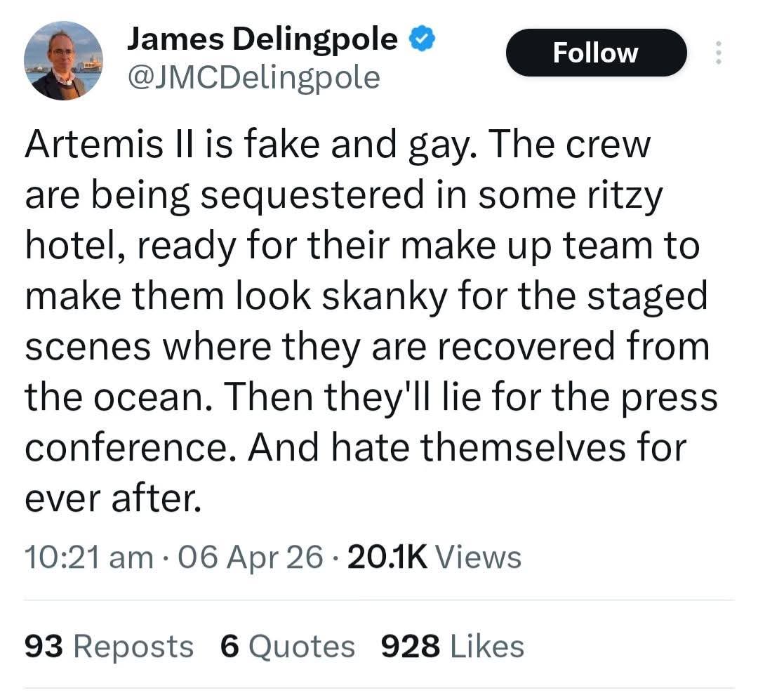Click the tweet's last line "ever after."
The image size is (758, 700).
pyautogui.click(x=112, y=498)
